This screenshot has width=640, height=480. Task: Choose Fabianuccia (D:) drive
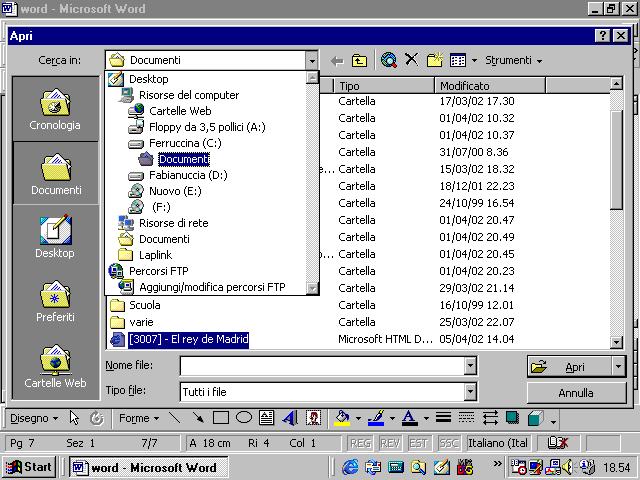point(188,175)
